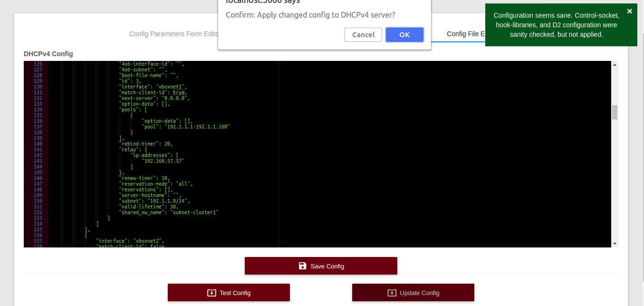Click the "server-hostname" line
Image resolution: width=644 pixels, height=306 pixels.
(x=150, y=195)
